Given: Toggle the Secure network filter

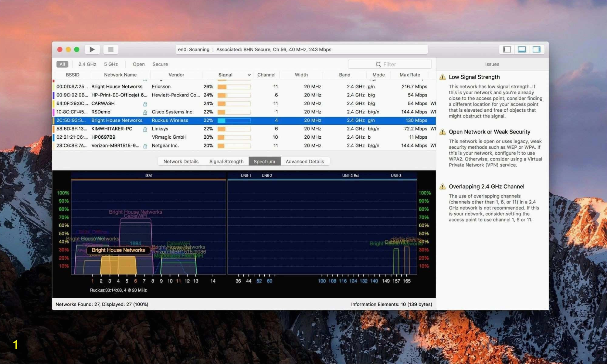Looking at the screenshot, I should (x=160, y=64).
